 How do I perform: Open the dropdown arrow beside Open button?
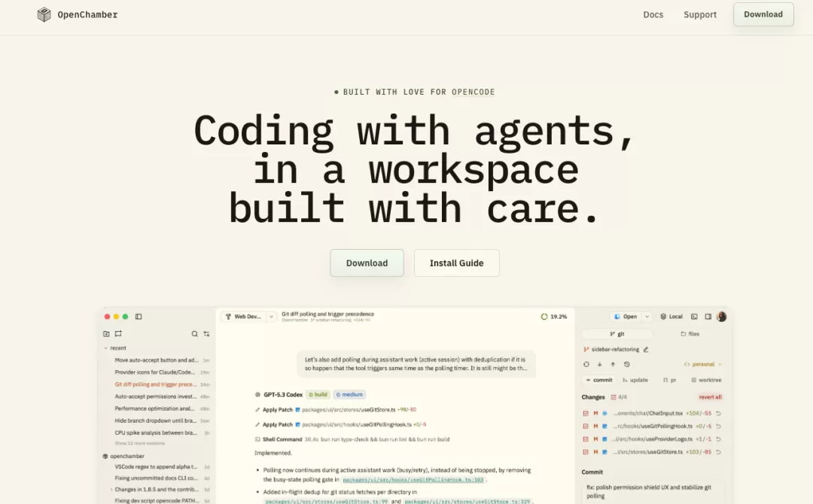point(647,317)
